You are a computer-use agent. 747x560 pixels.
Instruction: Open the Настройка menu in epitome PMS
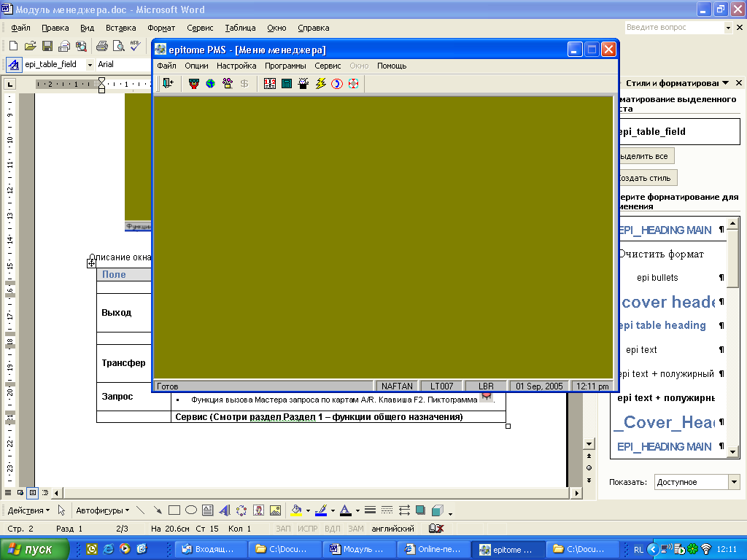point(236,66)
